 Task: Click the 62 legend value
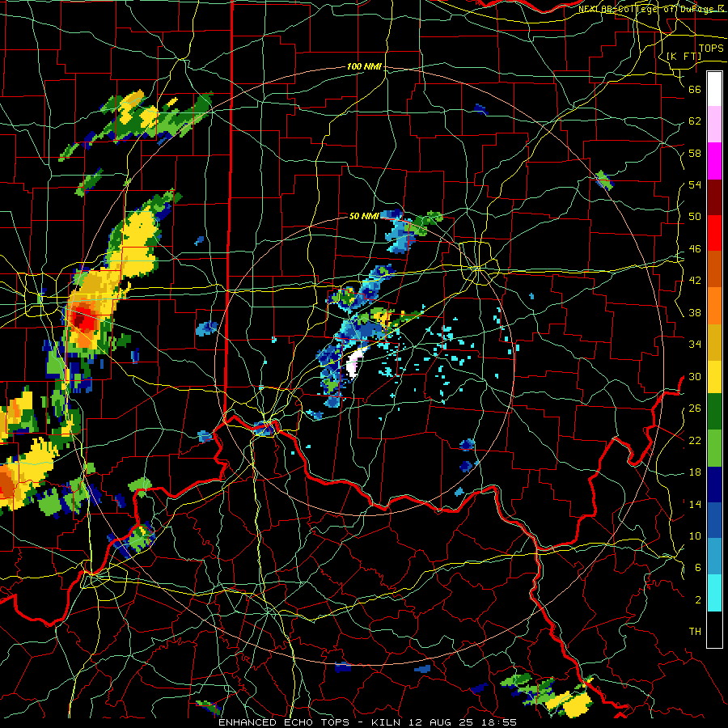tap(695, 121)
